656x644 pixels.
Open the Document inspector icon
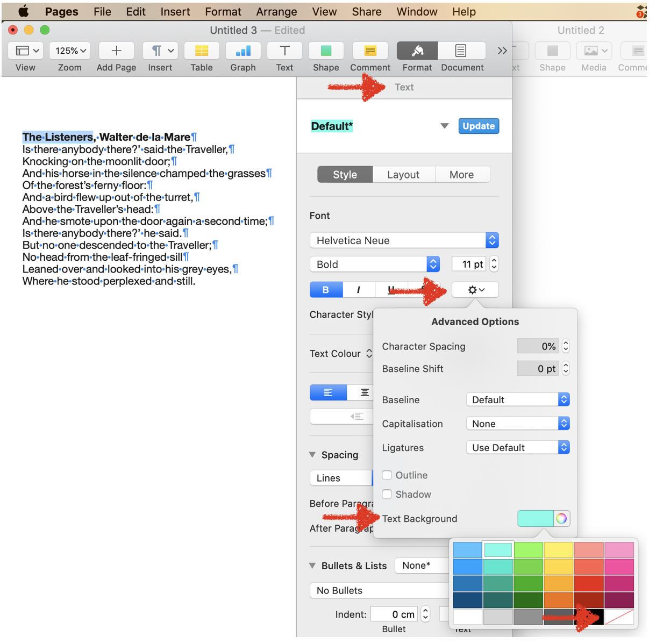coord(461,51)
